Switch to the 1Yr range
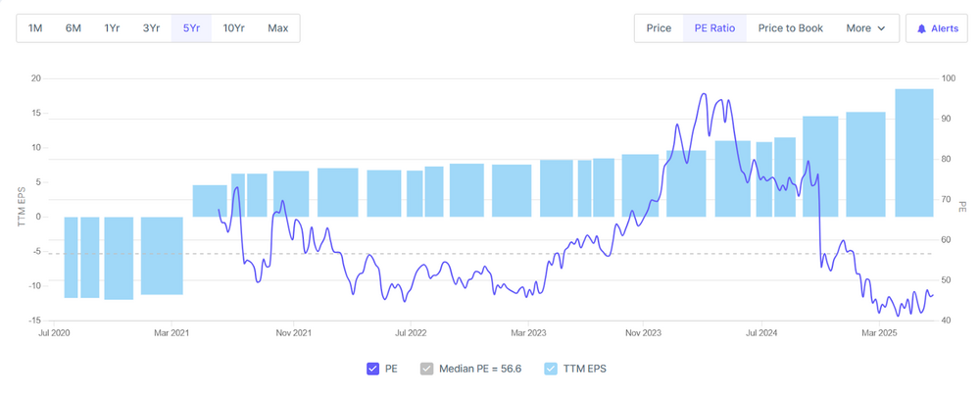 (x=113, y=28)
